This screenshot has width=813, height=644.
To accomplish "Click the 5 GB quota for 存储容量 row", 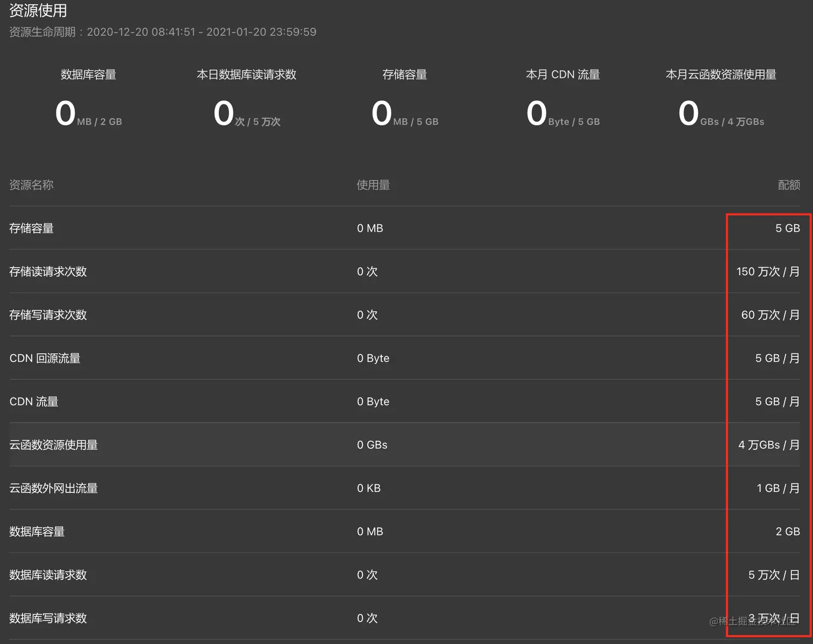I will 788,228.
